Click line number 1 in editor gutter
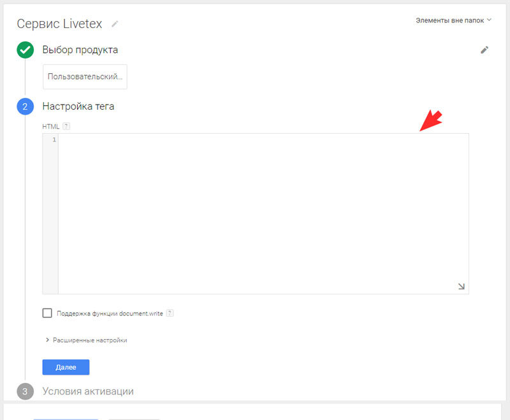The width and height of the screenshot is (510, 420). pyautogui.click(x=54, y=140)
